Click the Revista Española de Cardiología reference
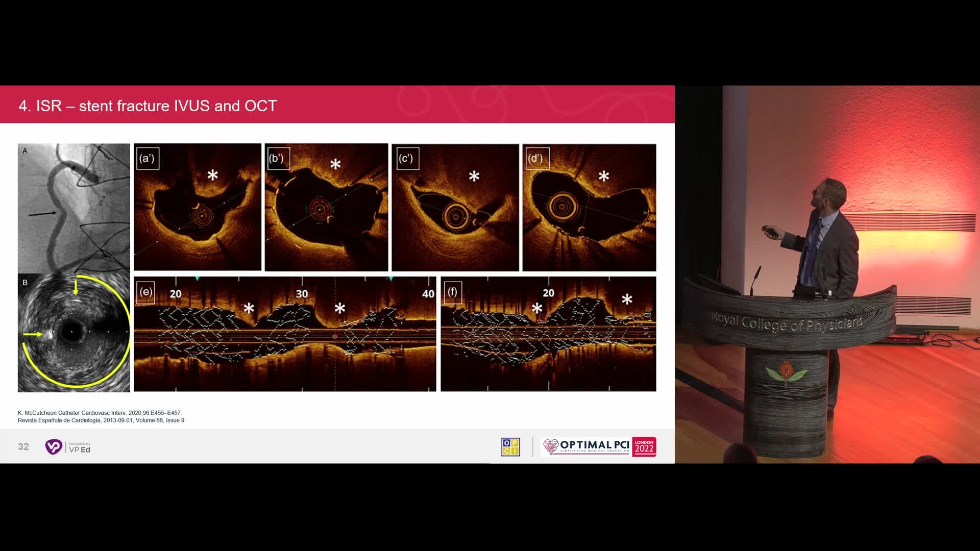 101,420
